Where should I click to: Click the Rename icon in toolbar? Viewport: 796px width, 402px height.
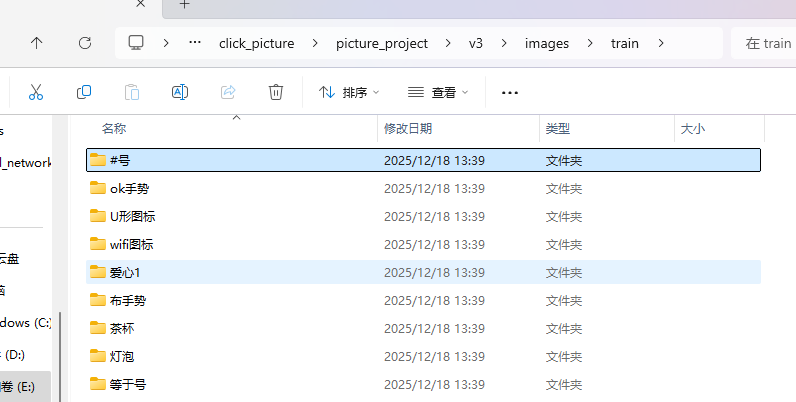(180, 92)
